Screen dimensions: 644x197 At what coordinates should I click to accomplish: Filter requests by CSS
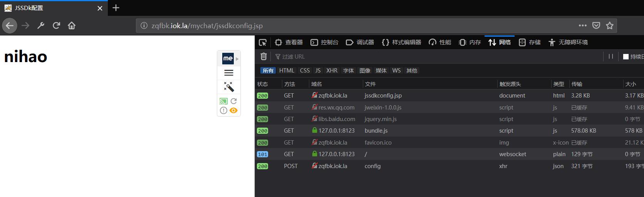point(305,71)
